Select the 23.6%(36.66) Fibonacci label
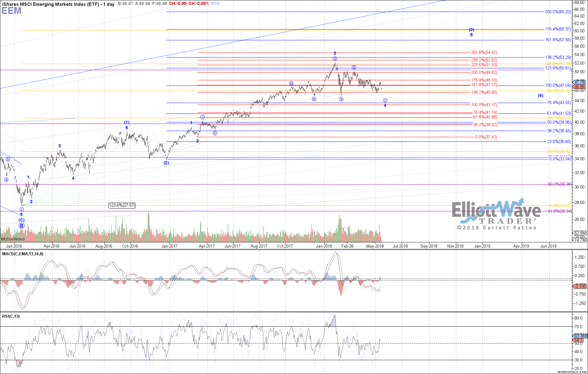 coord(559,142)
